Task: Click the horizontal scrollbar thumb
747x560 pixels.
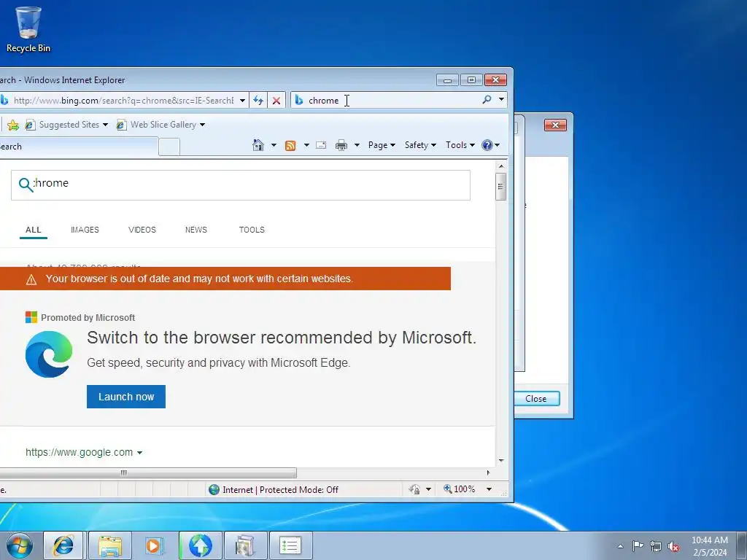Action: (x=147, y=472)
